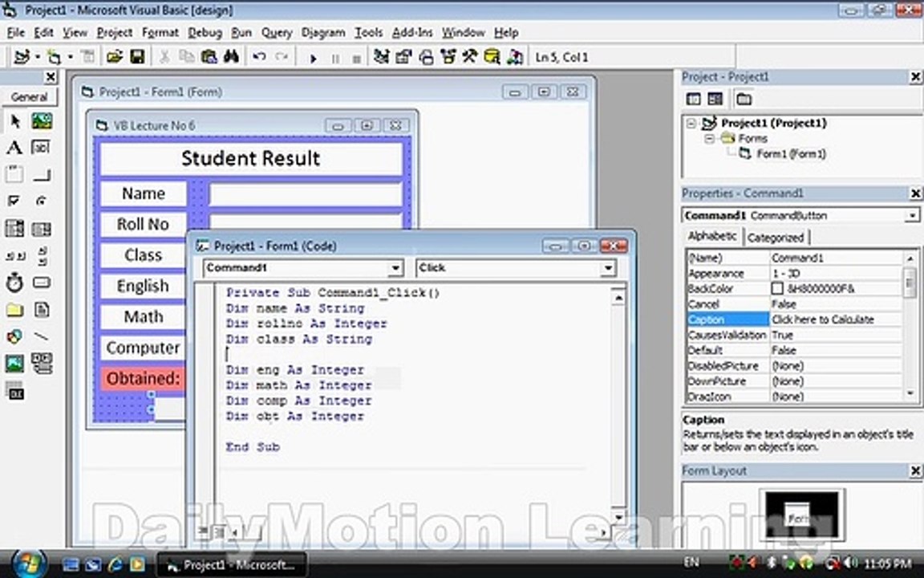The image size is (924, 578).
Task: Click the Properties list scroll-down arrow
Action: (910, 393)
